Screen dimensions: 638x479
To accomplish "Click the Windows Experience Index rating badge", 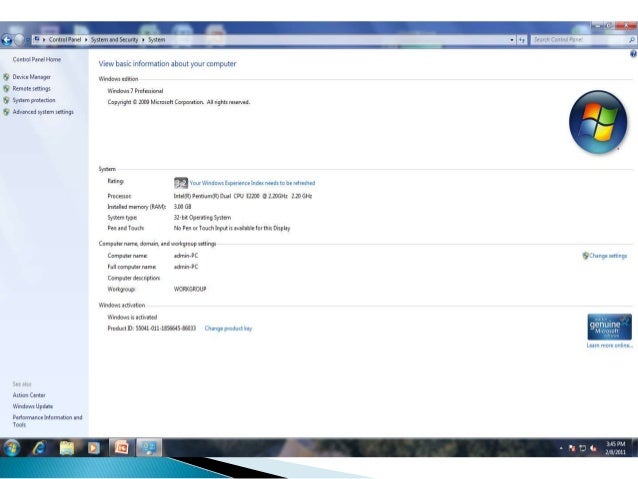I will 181,183.
